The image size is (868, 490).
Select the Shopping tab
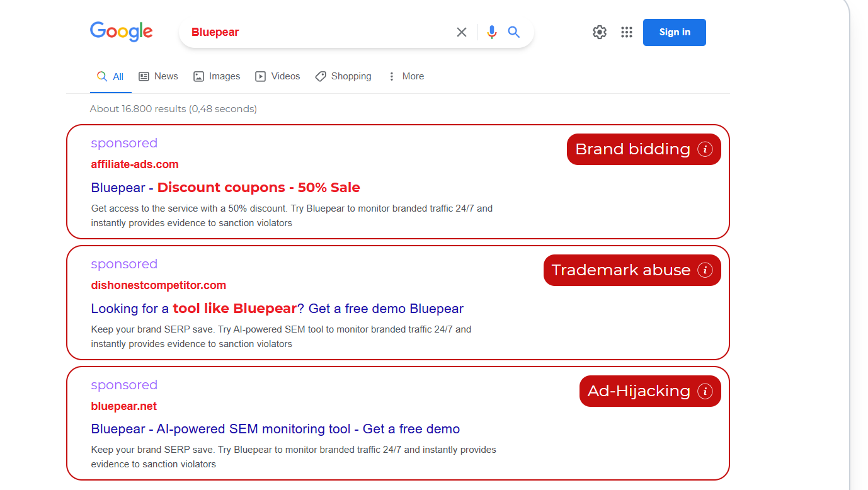coord(343,76)
